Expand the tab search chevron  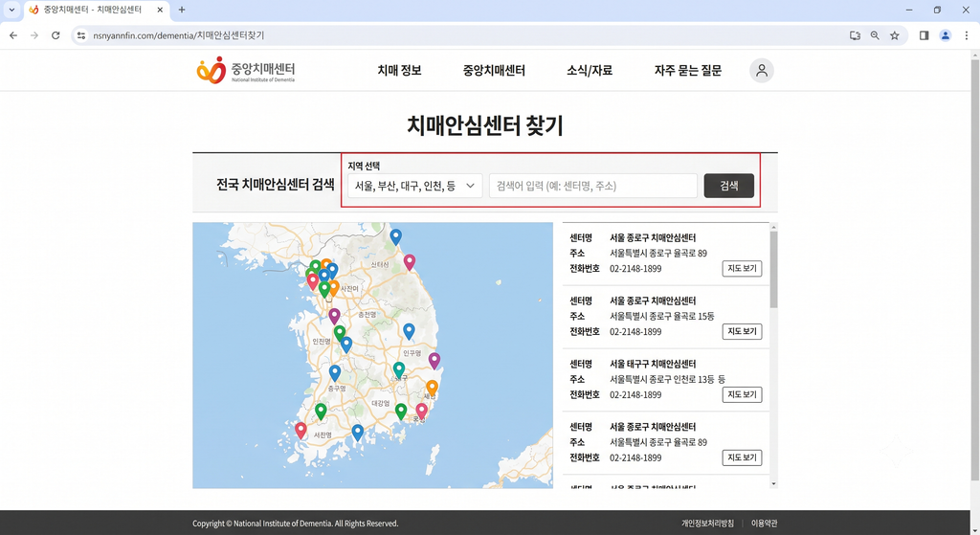tap(11, 10)
